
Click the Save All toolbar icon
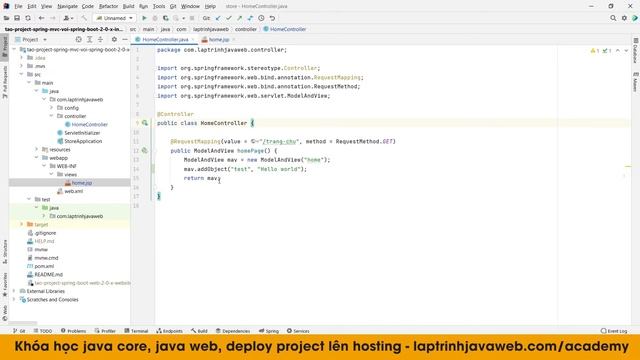[17, 18]
